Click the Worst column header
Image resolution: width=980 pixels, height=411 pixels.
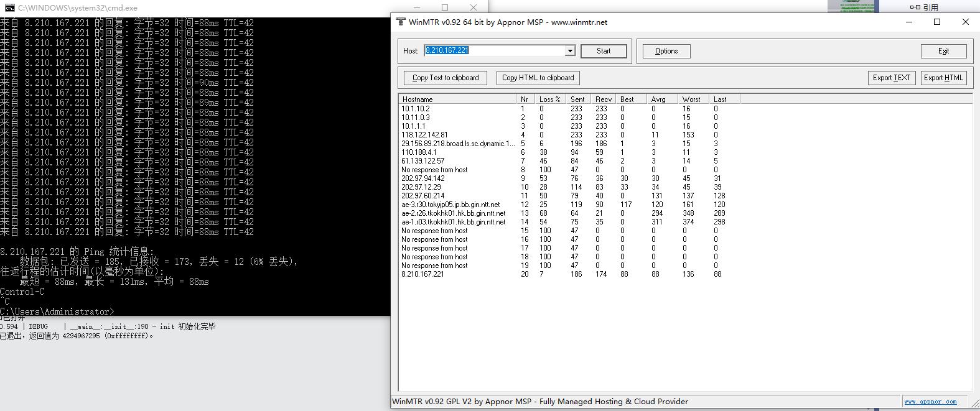[x=693, y=99]
